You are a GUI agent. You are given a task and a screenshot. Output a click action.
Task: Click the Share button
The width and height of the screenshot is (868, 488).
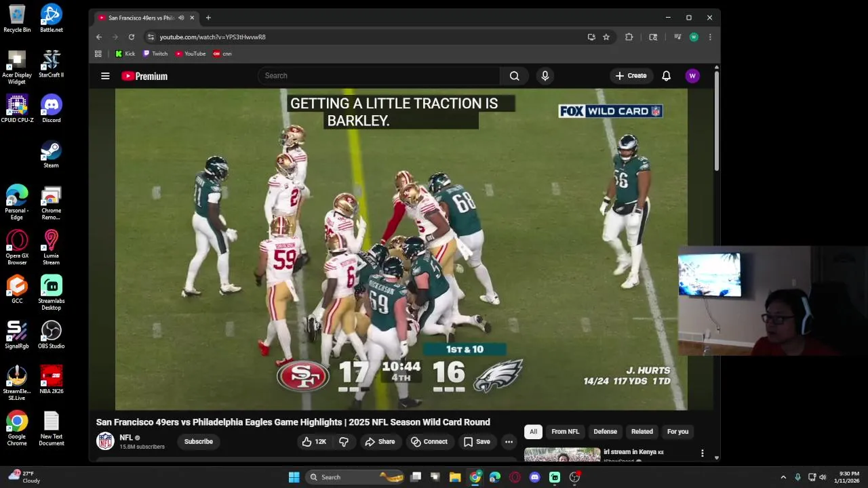pyautogui.click(x=380, y=441)
